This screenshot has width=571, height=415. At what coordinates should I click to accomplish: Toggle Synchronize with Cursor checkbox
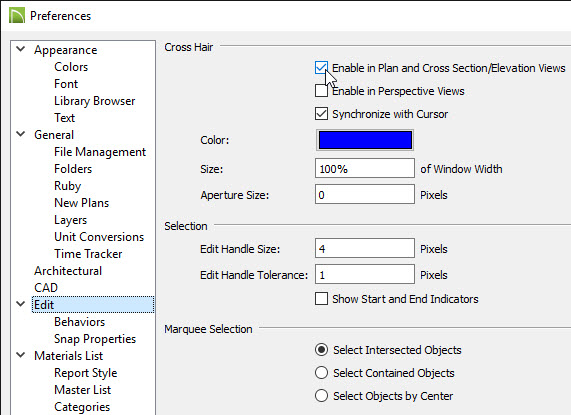tap(321, 114)
